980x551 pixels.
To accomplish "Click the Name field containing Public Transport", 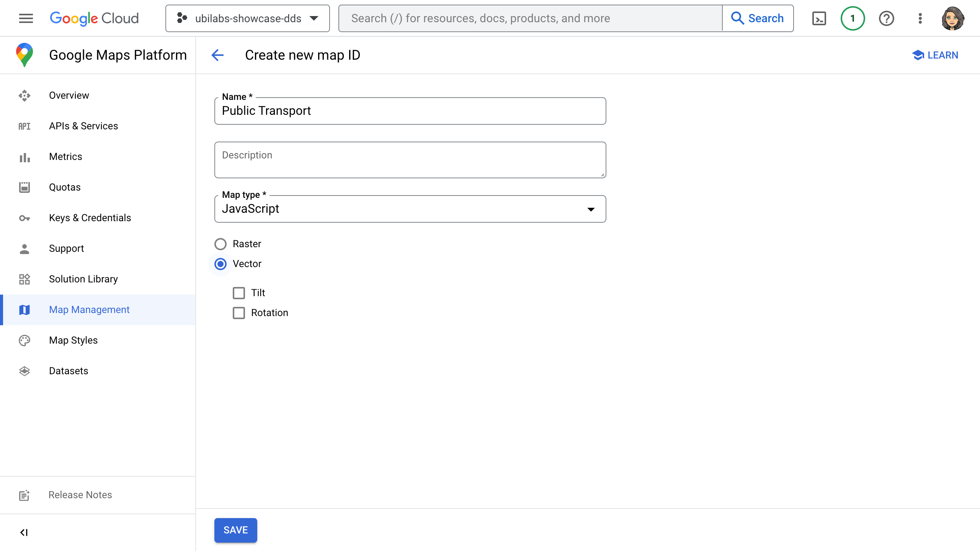I will click(410, 111).
